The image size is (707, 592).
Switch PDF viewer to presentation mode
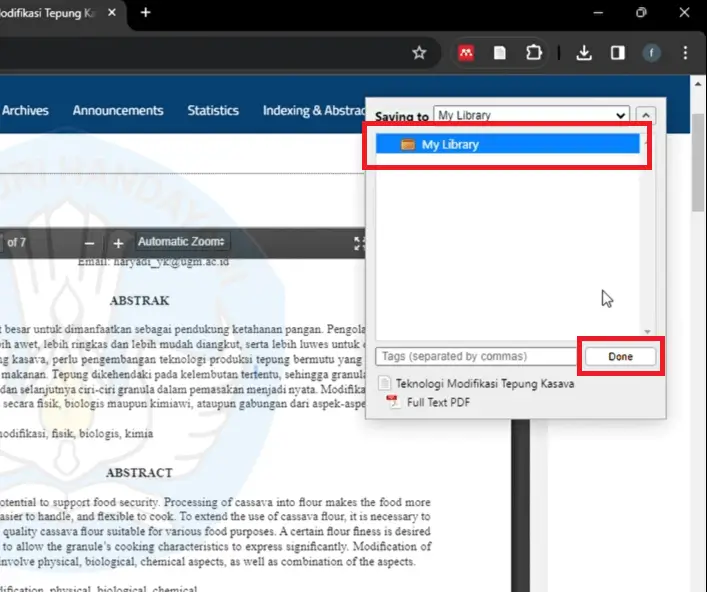[359, 243]
